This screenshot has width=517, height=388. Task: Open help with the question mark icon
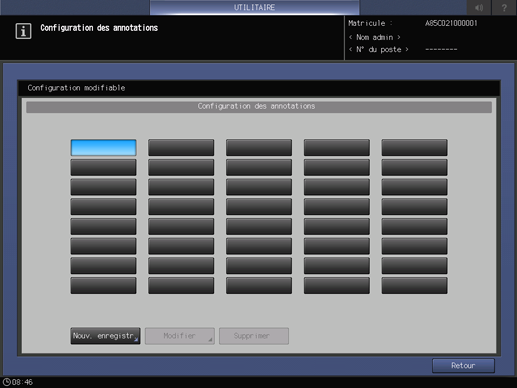click(504, 7)
